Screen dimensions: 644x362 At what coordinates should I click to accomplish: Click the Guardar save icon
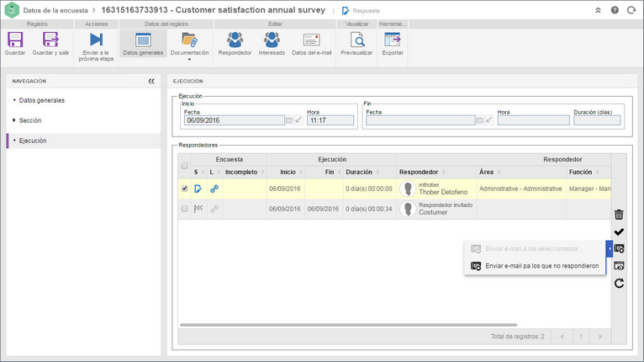(15, 40)
